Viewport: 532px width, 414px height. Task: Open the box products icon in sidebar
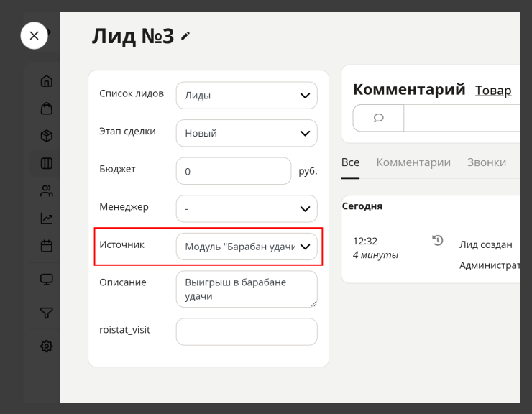click(47, 136)
